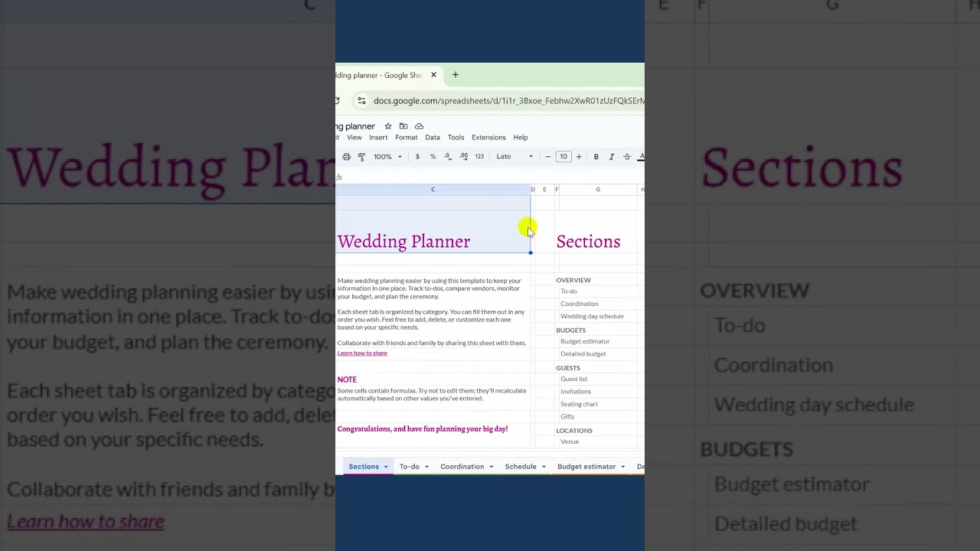Open the Venue section link

(x=570, y=442)
